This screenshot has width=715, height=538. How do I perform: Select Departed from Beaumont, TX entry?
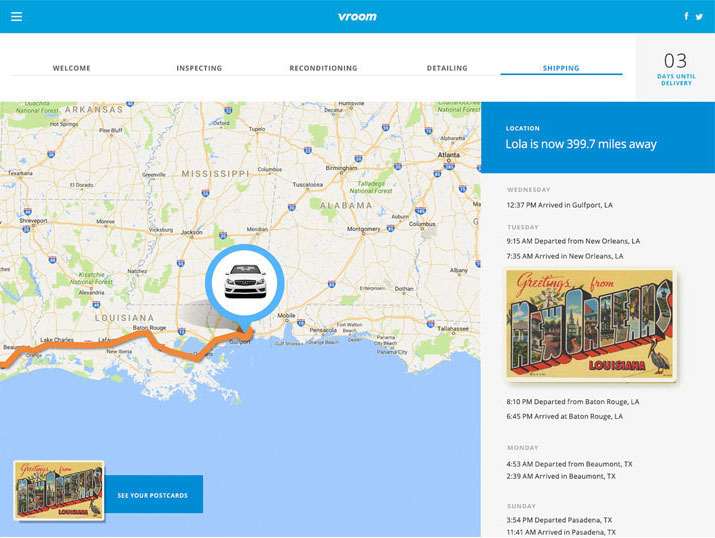coord(567,464)
